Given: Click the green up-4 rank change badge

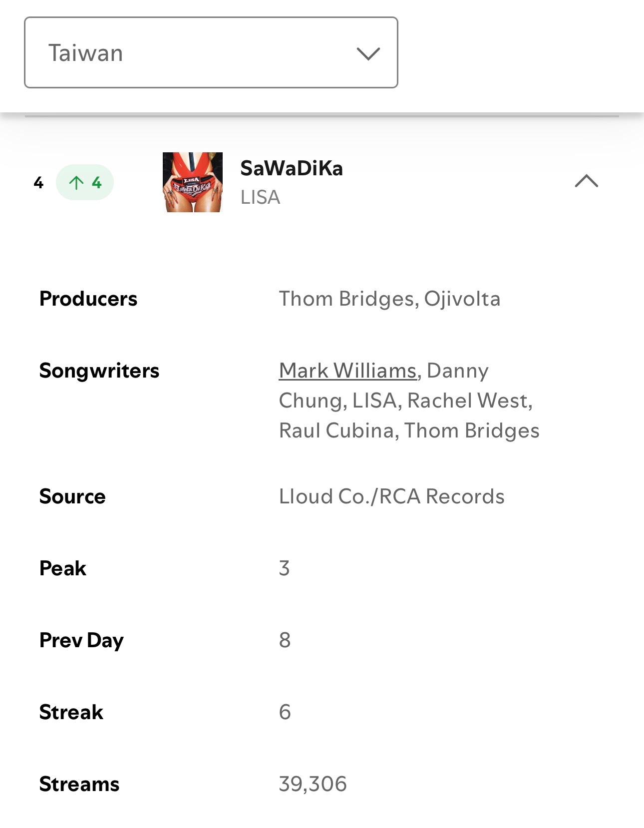Looking at the screenshot, I should coord(85,182).
